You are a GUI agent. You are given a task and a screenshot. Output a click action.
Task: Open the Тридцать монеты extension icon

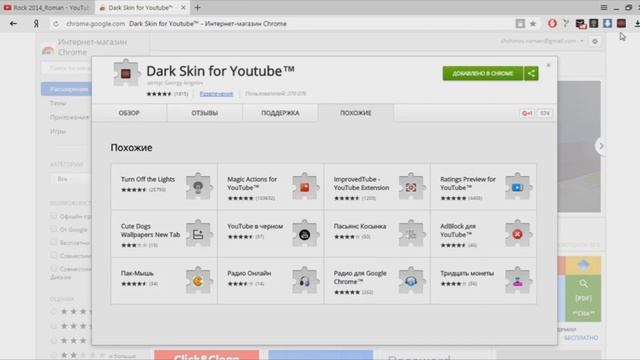click(x=518, y=280)
